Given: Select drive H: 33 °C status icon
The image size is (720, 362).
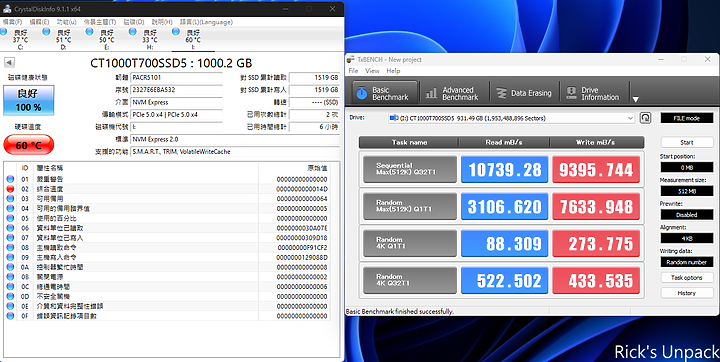Looking at the screenshot, I should point(133,31).
